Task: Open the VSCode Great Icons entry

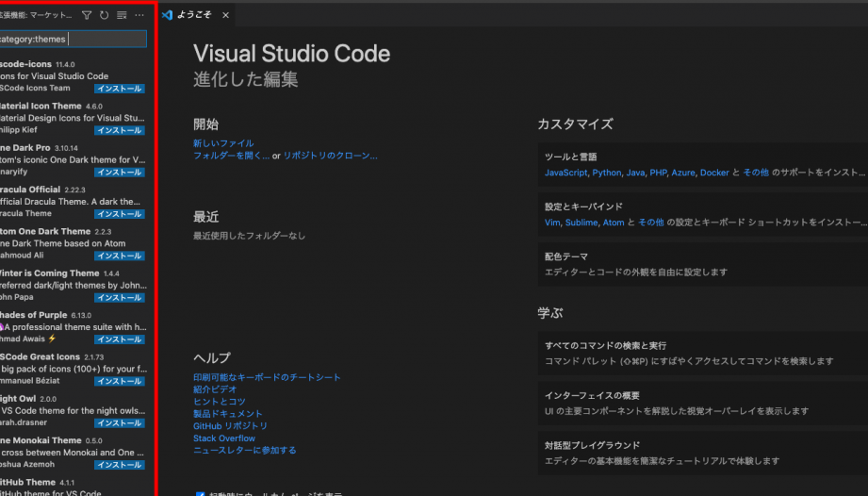Action: (74, 368)
